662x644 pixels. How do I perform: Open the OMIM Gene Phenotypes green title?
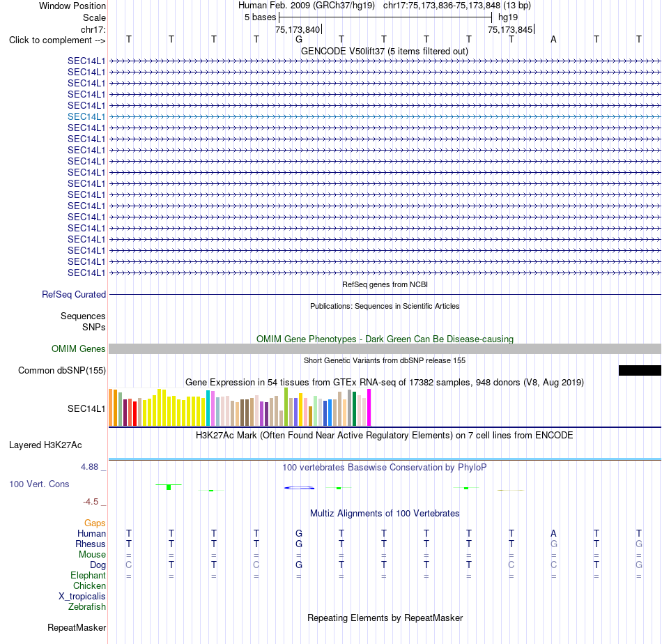pyautogui.click(x=385, y=339)
